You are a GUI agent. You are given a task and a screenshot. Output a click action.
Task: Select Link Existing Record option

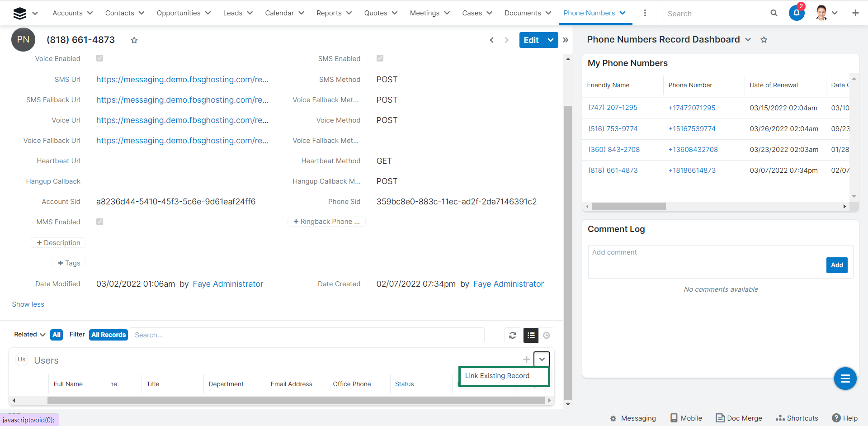click(497, 376)
